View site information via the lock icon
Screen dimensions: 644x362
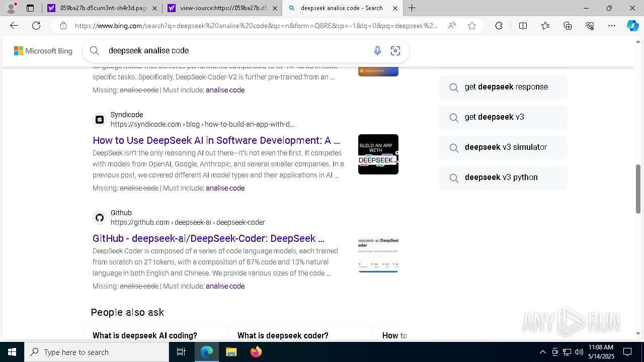[x=63, y=26]
